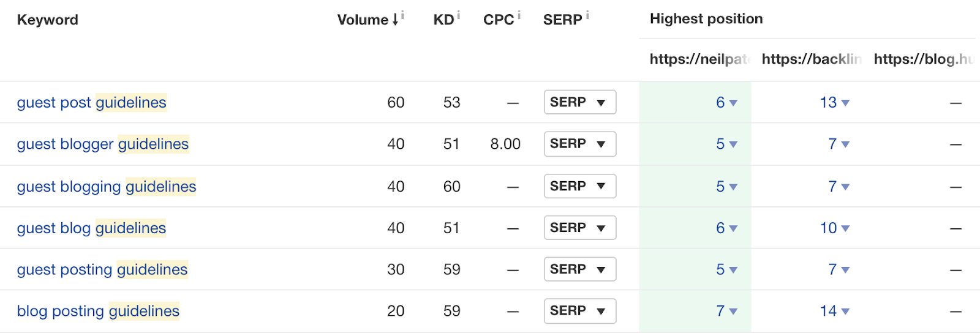Viewport: 980px width, 333px height.
Task: Open SERP dropdown for guest posting guidelines
Action: 579,269
